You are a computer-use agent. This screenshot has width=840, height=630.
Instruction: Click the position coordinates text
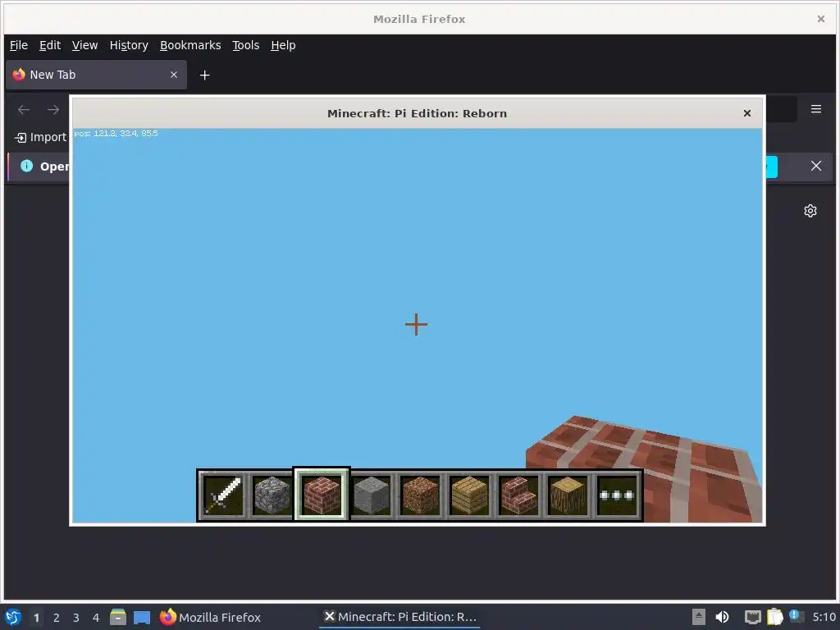(116, 134)
